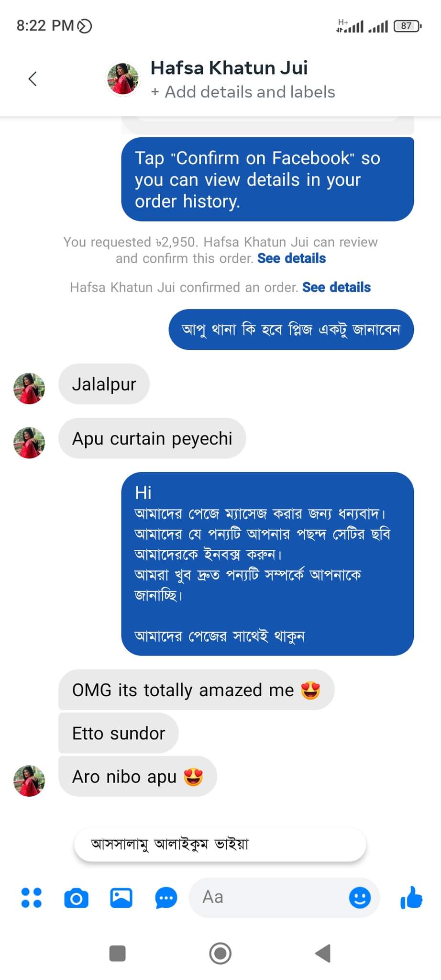Tap the Android recent apps square button

tap(118, 953)
